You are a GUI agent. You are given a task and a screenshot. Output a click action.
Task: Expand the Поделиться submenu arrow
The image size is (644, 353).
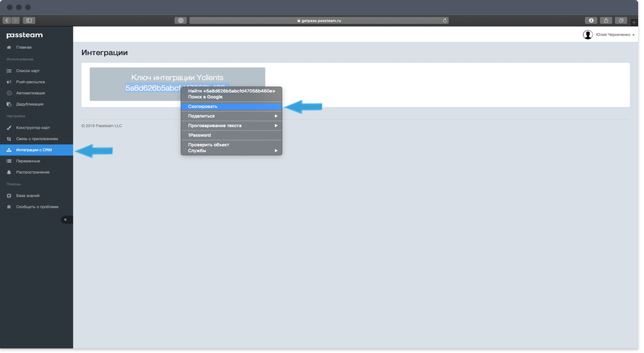point(276,116)
